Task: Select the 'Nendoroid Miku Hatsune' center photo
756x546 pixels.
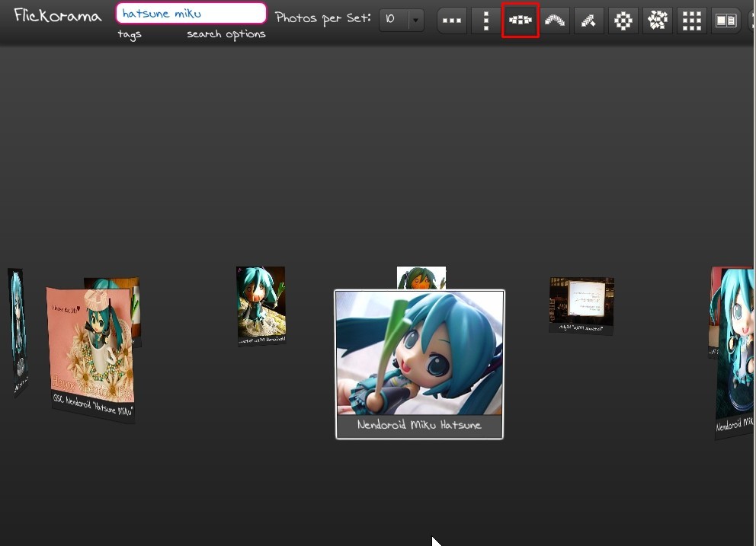Action: 419,364
